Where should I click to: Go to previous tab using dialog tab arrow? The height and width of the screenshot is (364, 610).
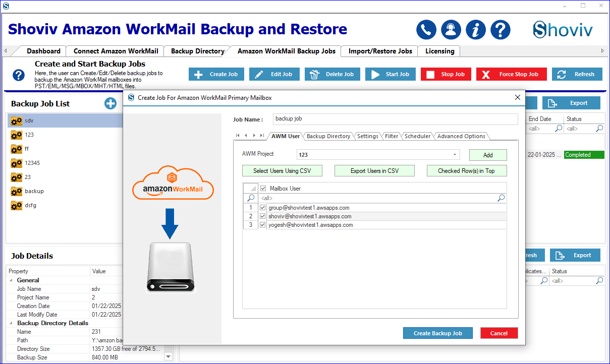pos(246,136)
